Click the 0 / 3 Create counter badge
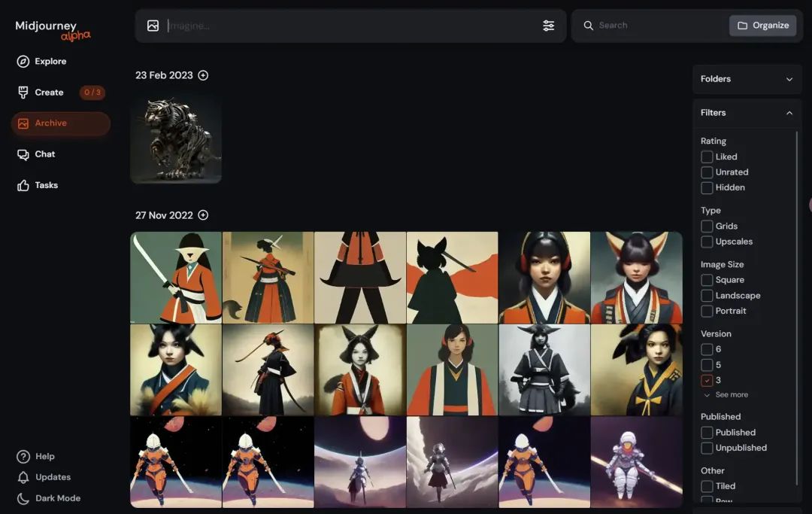The width and height of the screenshot is (812, 514). pyautogui.click(x=92, y=93)
